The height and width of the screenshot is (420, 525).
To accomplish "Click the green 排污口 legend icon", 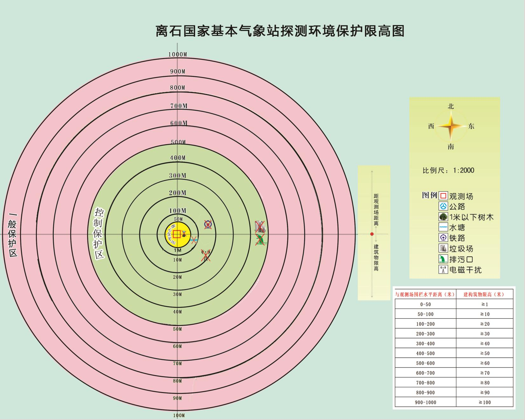I will 443,259.
